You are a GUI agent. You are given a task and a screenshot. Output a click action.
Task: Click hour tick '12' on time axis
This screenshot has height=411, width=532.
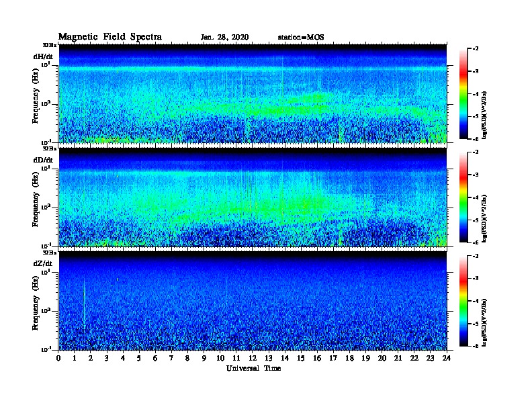(253, 359)
